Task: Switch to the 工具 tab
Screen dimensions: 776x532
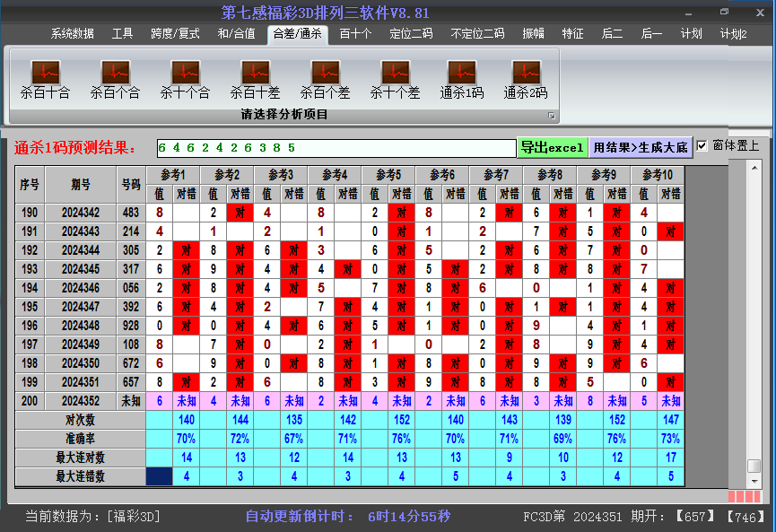Action: pos(122,34)
